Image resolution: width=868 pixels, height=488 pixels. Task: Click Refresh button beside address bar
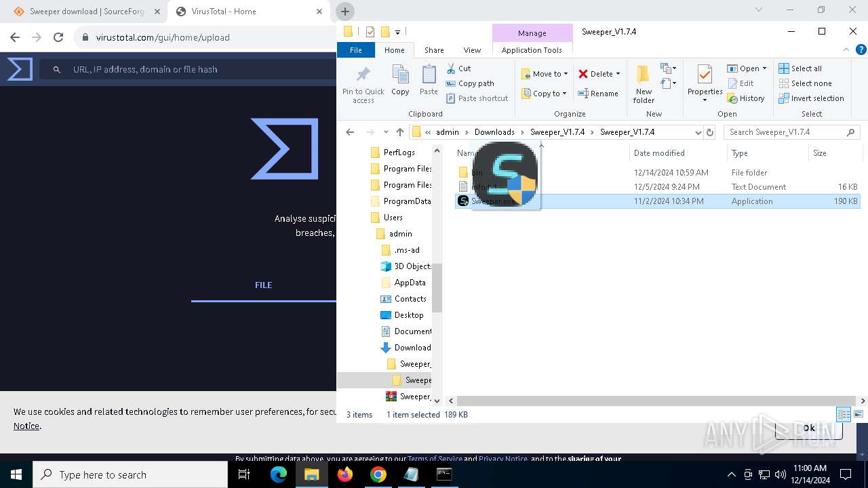(x=710, y=132)
